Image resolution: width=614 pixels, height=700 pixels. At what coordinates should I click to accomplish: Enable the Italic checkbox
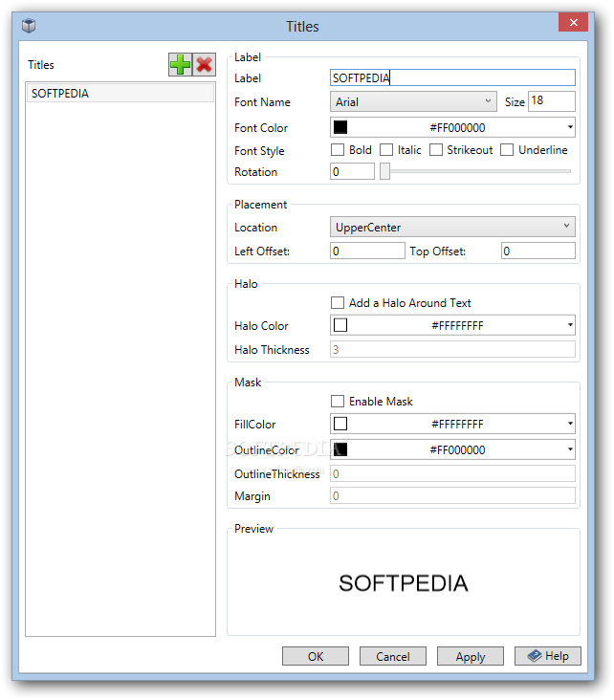coord(386,149)
